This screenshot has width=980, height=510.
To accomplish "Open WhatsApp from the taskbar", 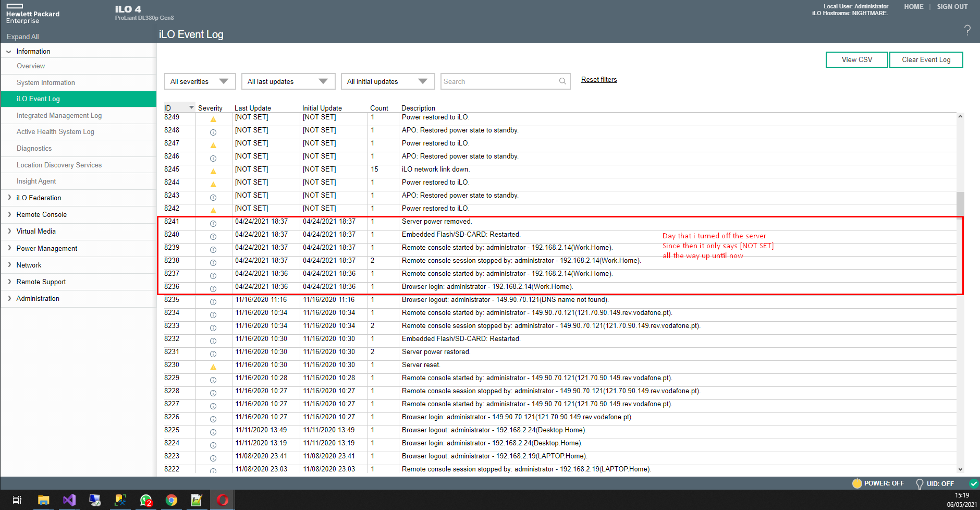I will (x=146, y=500).
